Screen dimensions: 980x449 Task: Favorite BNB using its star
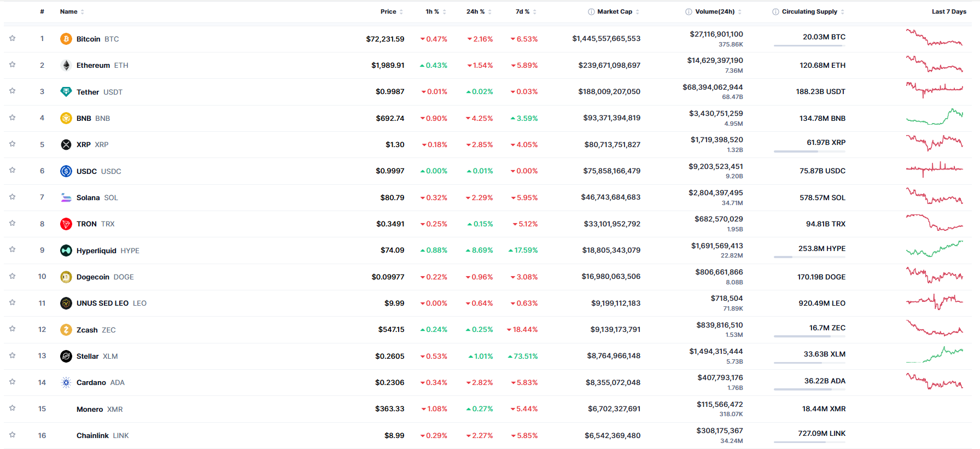click(x=12, y=118)
